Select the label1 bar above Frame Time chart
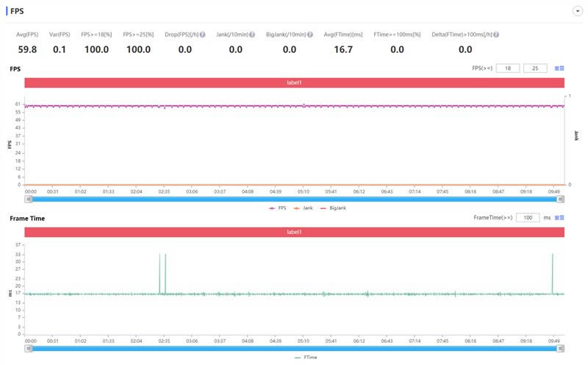Viewport: 588px width, 365px height. (x=295, y=232)
